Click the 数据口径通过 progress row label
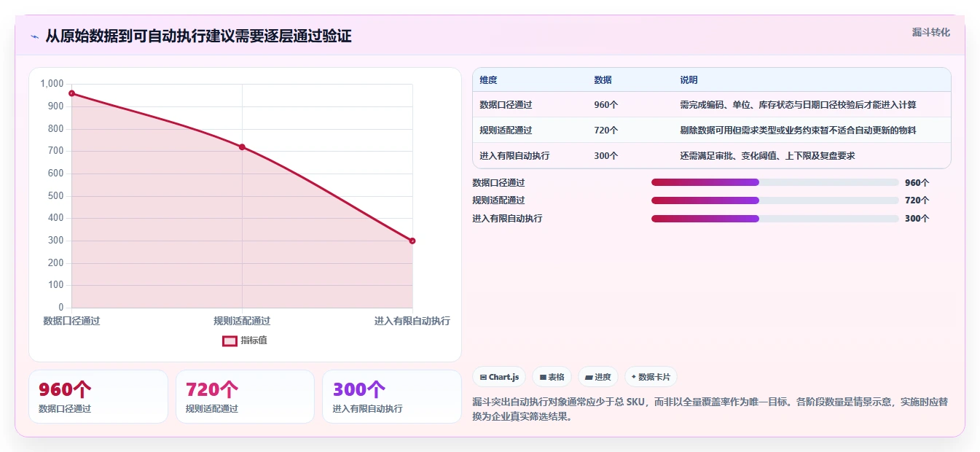The width and height of the screenshot is (980, 452). (x=498, y=183)
